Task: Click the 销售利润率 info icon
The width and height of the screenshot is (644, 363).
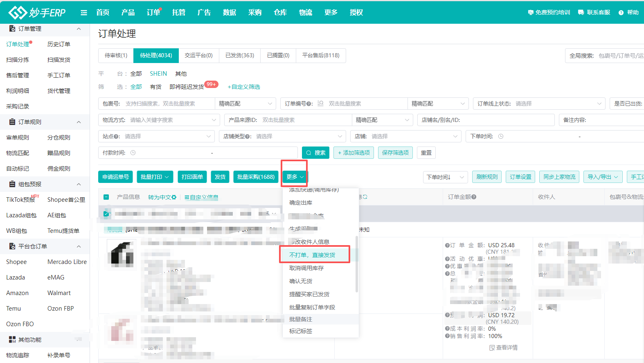Action: pyautogui.click(x=447, y=336)
